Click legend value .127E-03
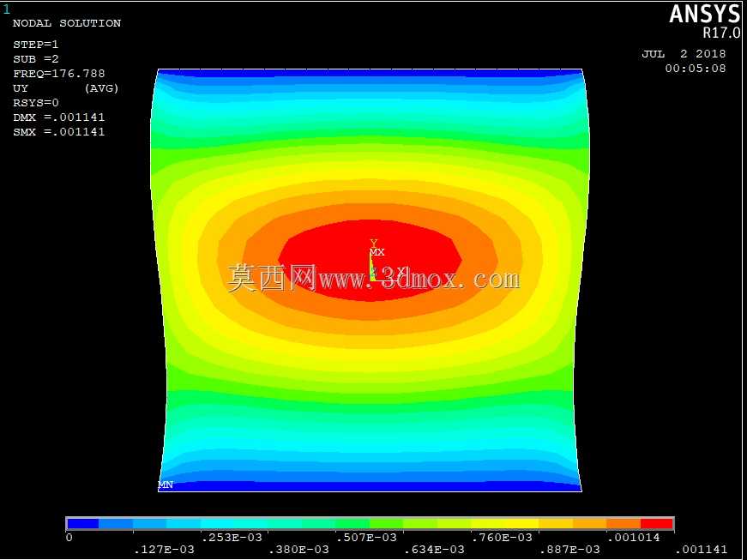The height and width of the screenshot is (560, 747). (x=165, y=550)
